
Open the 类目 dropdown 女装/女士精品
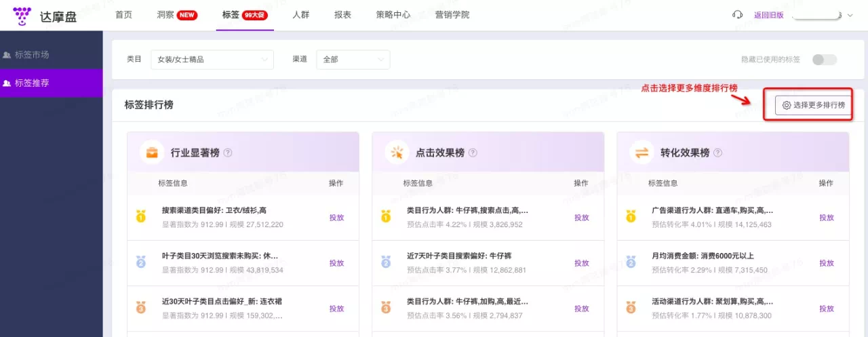tap(212, 60)
